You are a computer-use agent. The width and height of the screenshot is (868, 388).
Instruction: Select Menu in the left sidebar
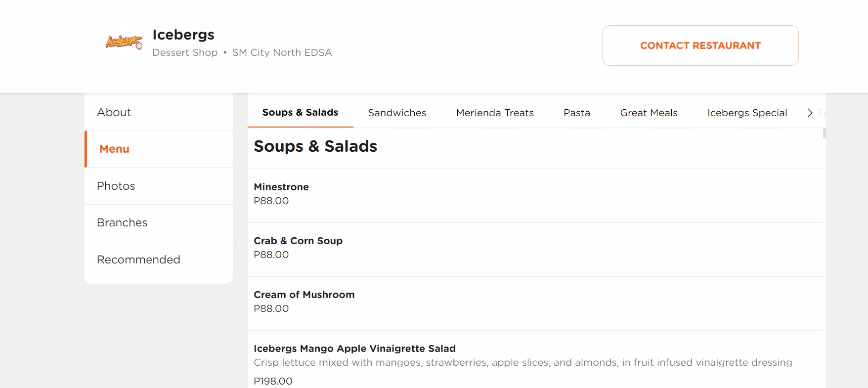114,149
